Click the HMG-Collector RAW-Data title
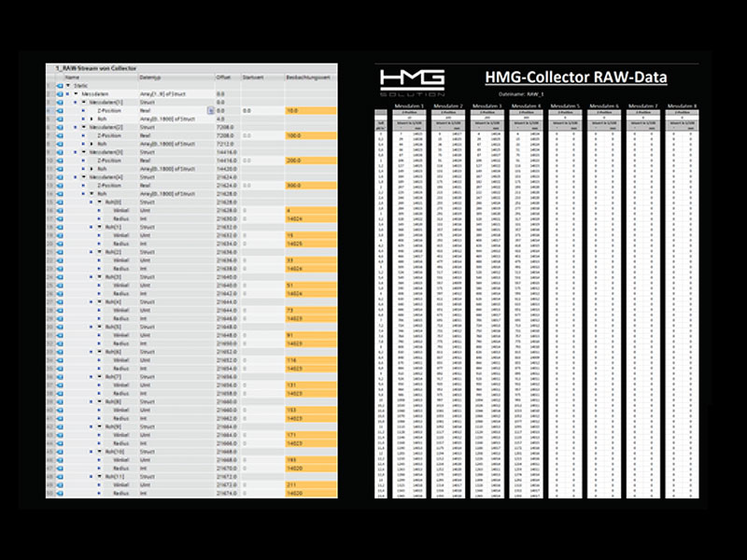The image size is (747, 560). (x=576, y=77)
